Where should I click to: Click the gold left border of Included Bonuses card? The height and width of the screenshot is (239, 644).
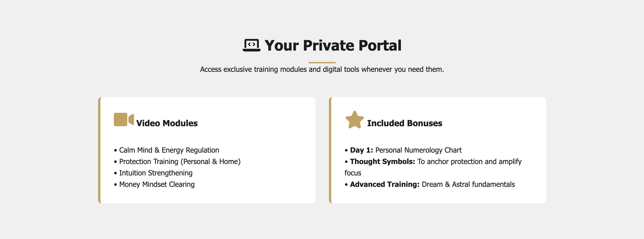click(330, 150)
